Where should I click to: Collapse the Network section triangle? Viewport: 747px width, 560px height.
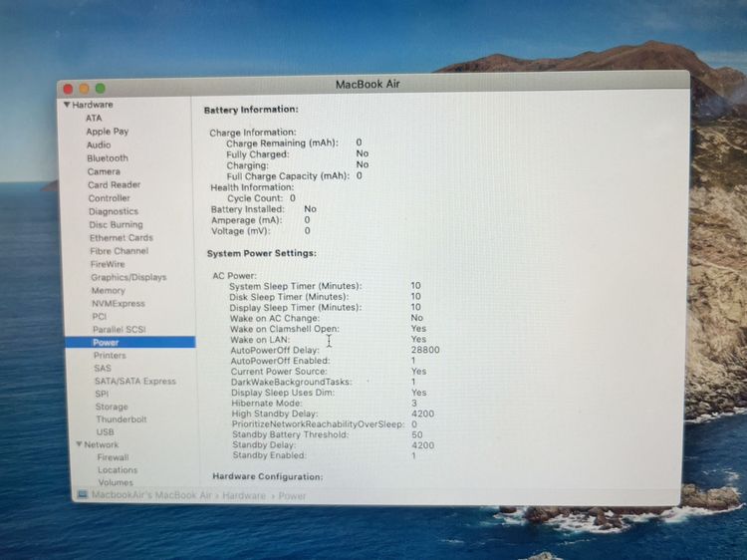click(79, 444)
